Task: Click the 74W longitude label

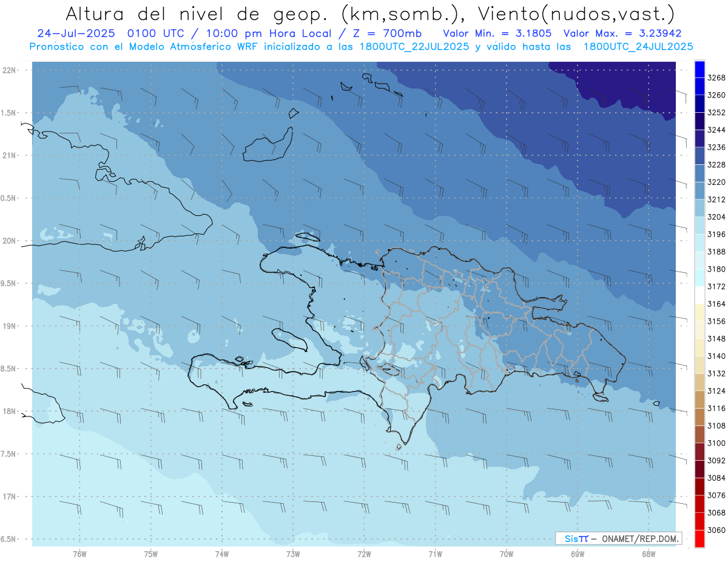Action: click(222, 554)
